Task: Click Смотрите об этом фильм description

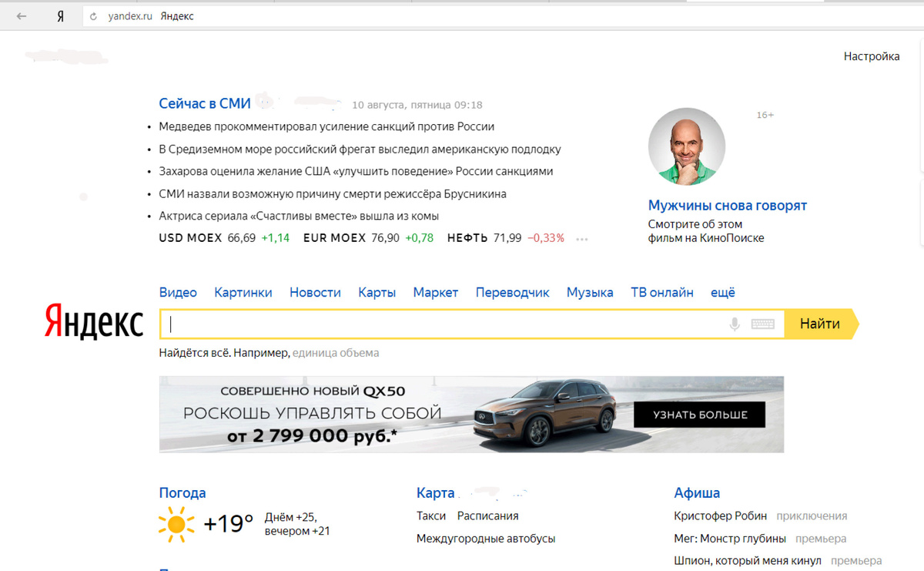Action: tap(706, 231)
